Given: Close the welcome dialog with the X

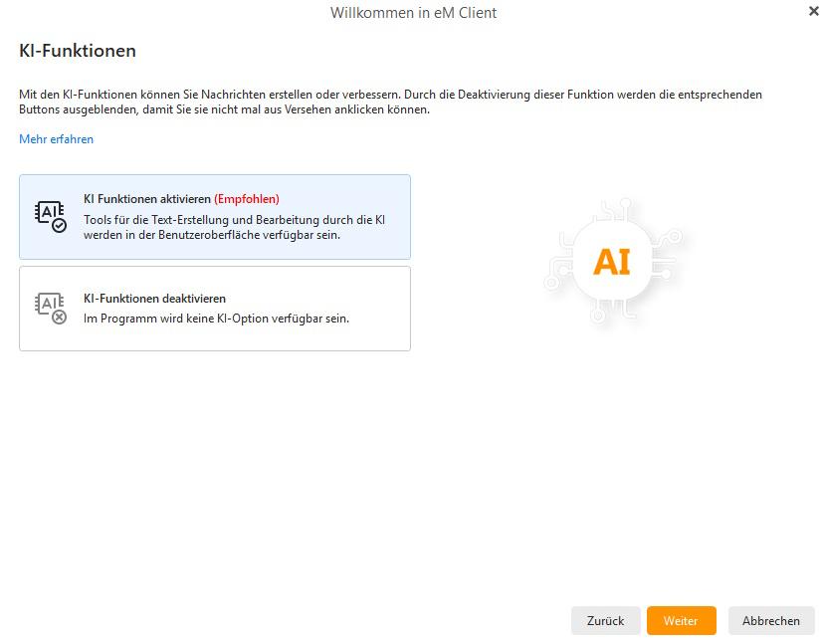Looking at the screenshot, I should pyautogui.click(x=812, y=12).
